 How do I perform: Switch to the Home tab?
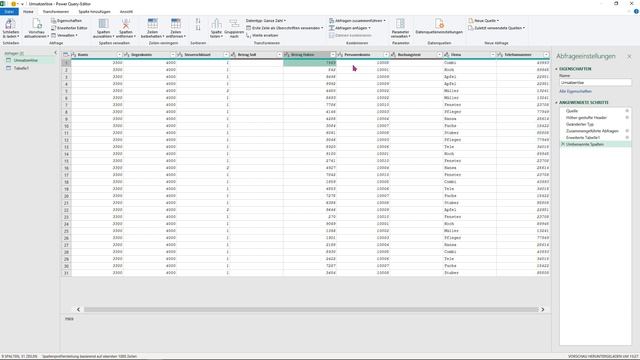tap(28, 11)
